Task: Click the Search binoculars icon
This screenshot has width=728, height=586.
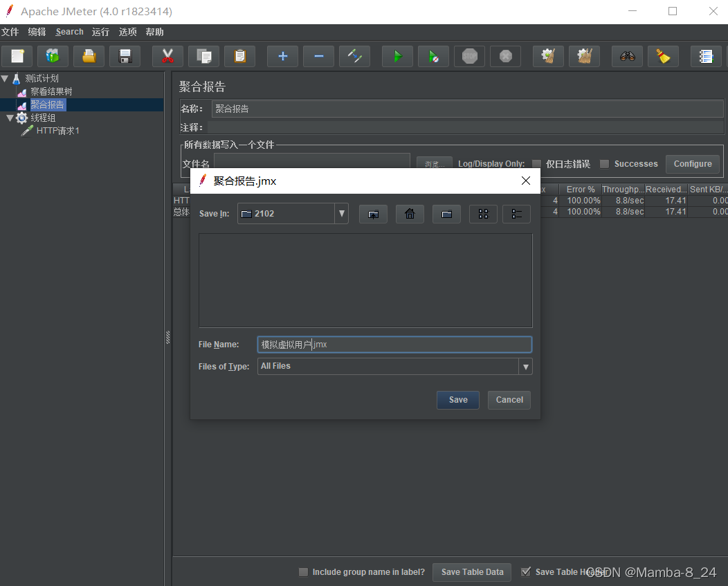Action: 627,56
